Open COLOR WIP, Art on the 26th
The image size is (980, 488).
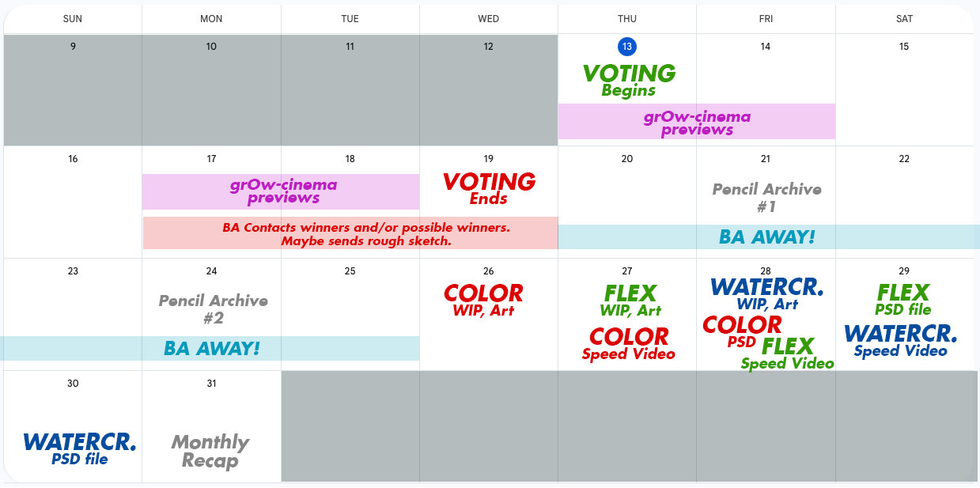pyautogui.click(x=483, y=301)
